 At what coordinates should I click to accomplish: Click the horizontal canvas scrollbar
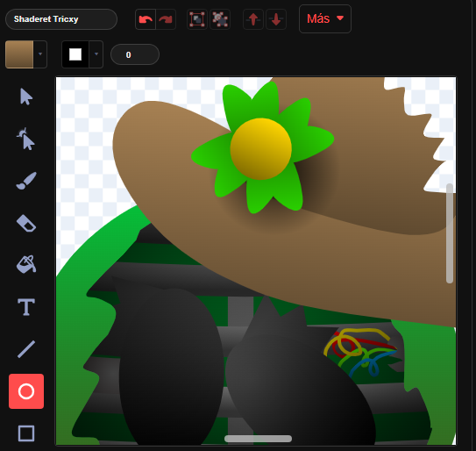tap(258, 439)
